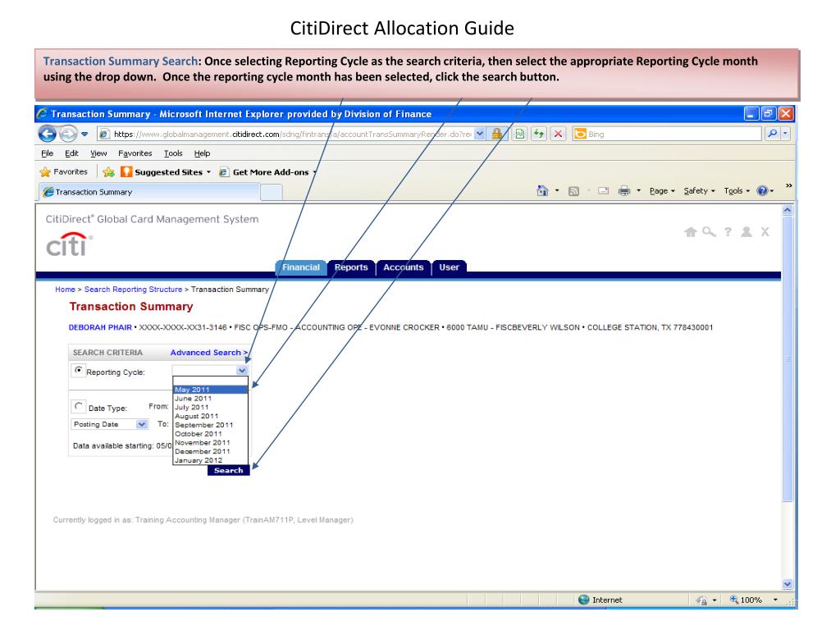This screenshot has width=840, height=630.
Task: Switch to the User tab
Action: pos(449,267)
